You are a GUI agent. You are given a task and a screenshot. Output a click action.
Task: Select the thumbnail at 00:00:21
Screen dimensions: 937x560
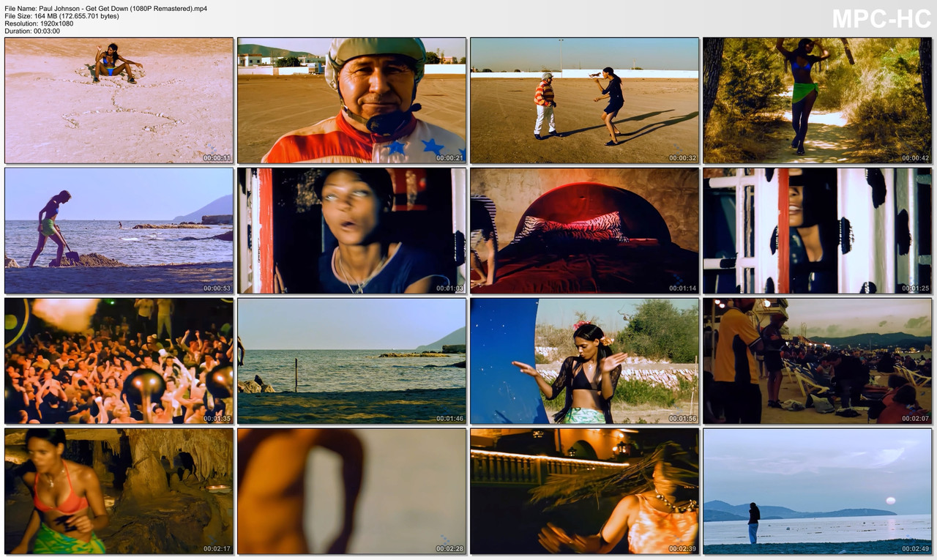(352, 100)
